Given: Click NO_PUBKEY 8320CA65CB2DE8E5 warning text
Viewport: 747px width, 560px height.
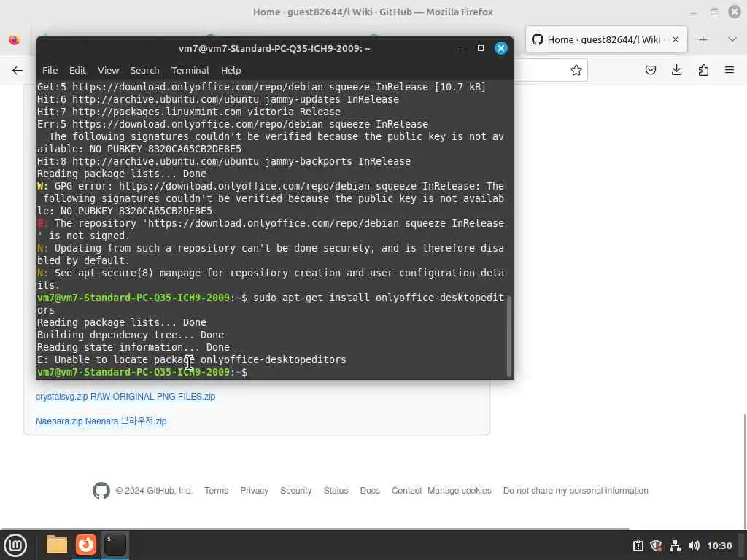Looking at the screenshot, I should [x=136, y=211].
